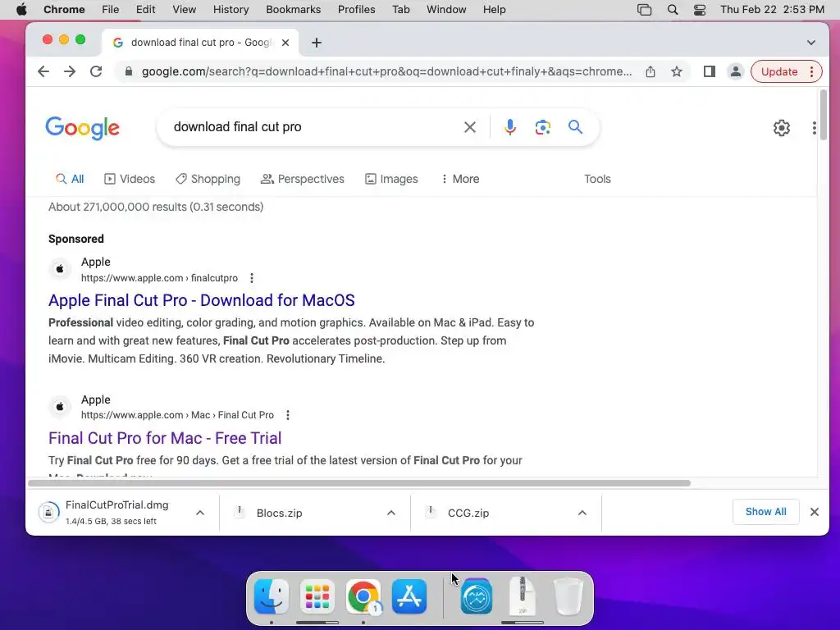Open the Apple menu
840x630 pixels.
(21, 10)
